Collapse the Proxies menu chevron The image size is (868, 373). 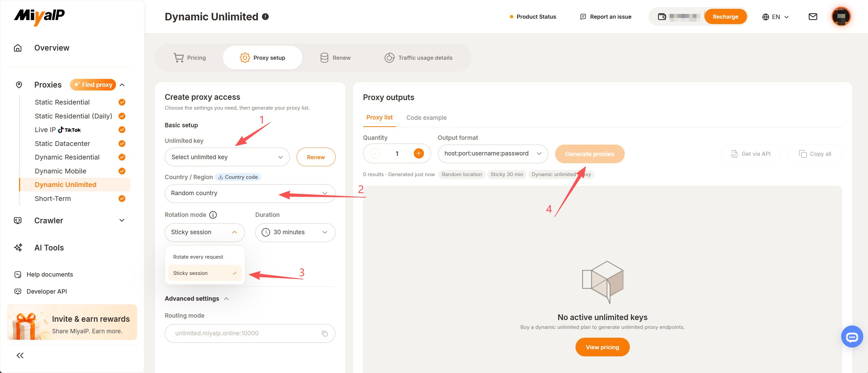123,85
